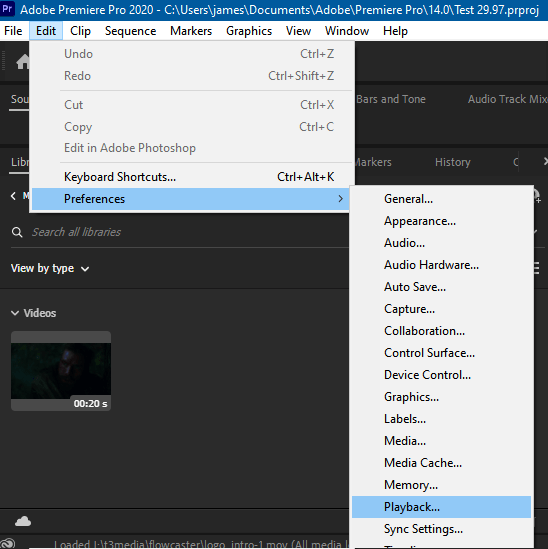Click the Undo entry in Edit menu
The width and height of the screenshot is (548, 549).
tap(190, 54)
